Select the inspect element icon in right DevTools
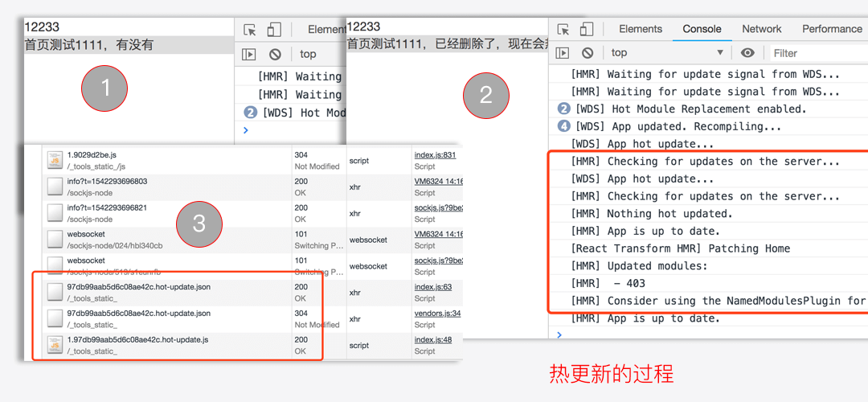Screen dimensions: 868x402 pyautogui.click(x=563, y=30)
